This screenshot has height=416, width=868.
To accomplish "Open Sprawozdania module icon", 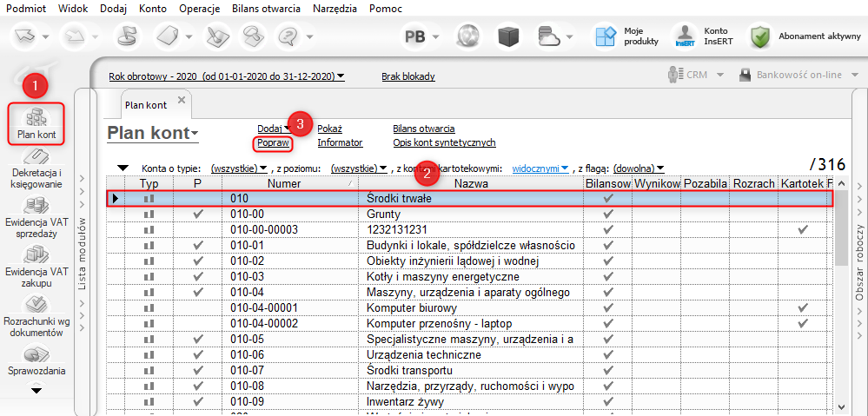I will pyautogui.click(x=36, y=355).
